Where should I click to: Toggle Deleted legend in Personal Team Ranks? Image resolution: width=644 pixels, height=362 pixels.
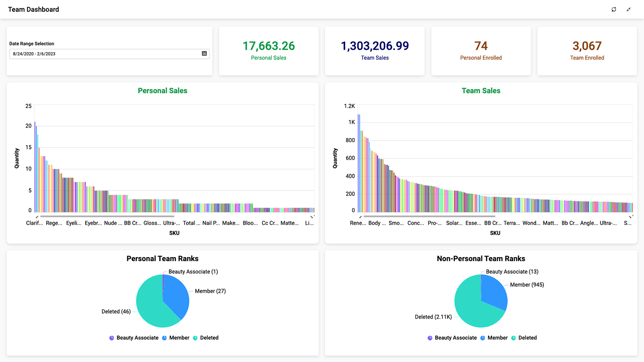click(206, 338)
